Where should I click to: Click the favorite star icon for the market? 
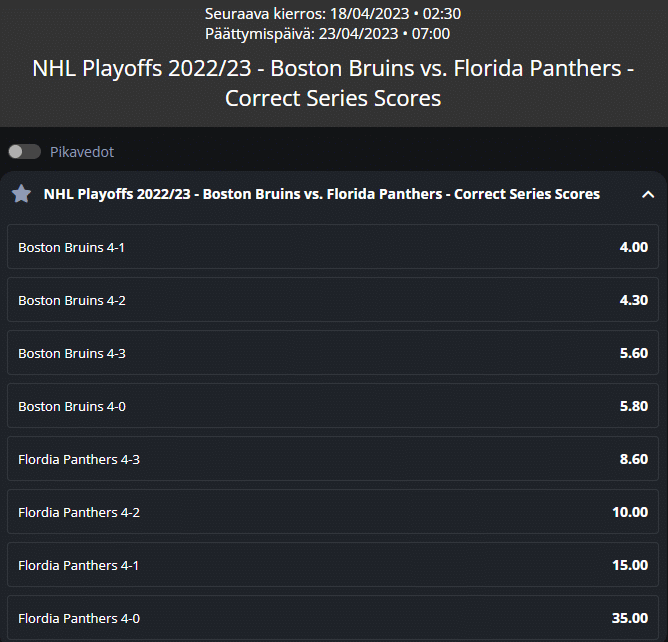point(21,194)
